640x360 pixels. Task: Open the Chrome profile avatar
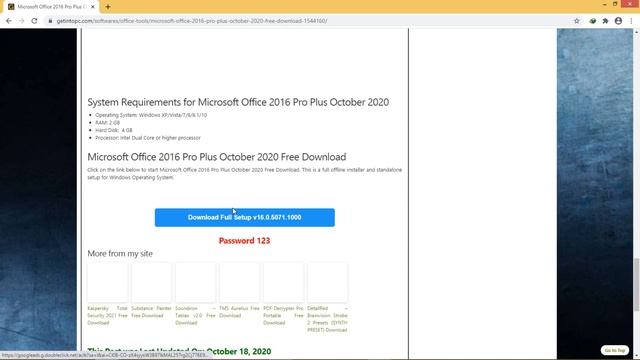(618, 21)
